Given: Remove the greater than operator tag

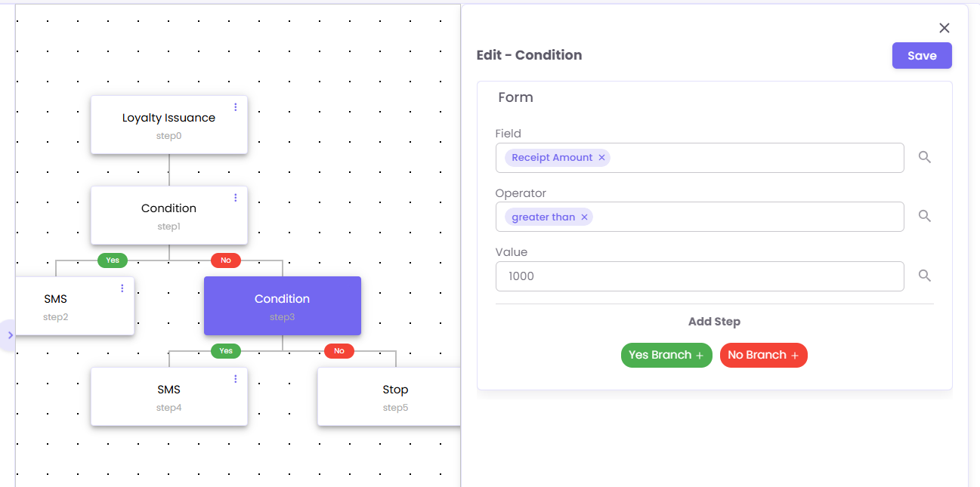Looking at the screenshot, I should coord(584,217).
